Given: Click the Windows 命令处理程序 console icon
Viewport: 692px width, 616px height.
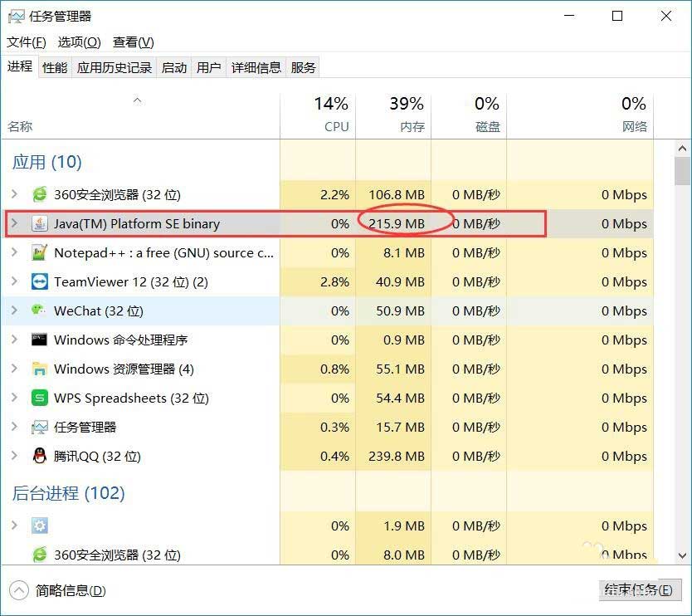Looking at the screenshot, I should tap(39, 340).
